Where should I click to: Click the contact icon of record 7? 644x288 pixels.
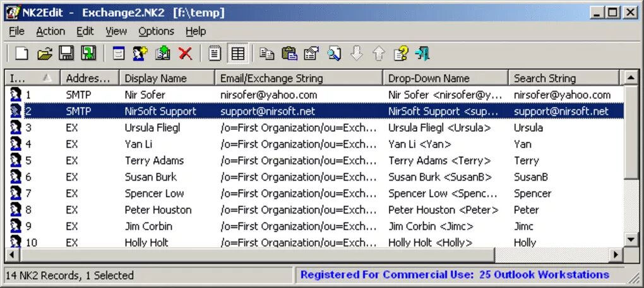[x=16, y=193]
